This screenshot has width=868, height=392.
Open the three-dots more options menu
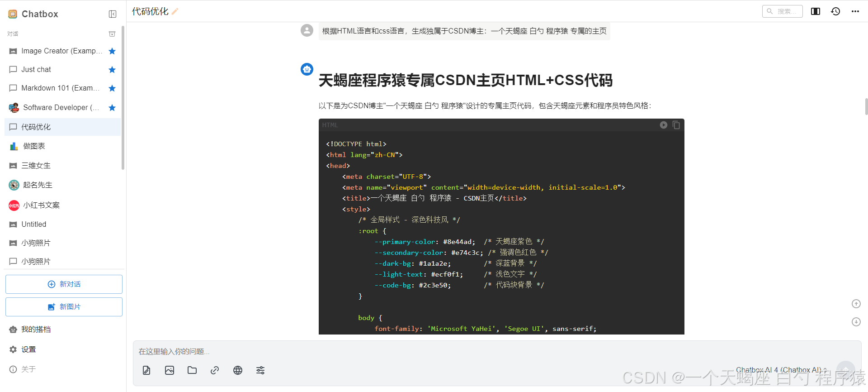[x=855, y=11]
